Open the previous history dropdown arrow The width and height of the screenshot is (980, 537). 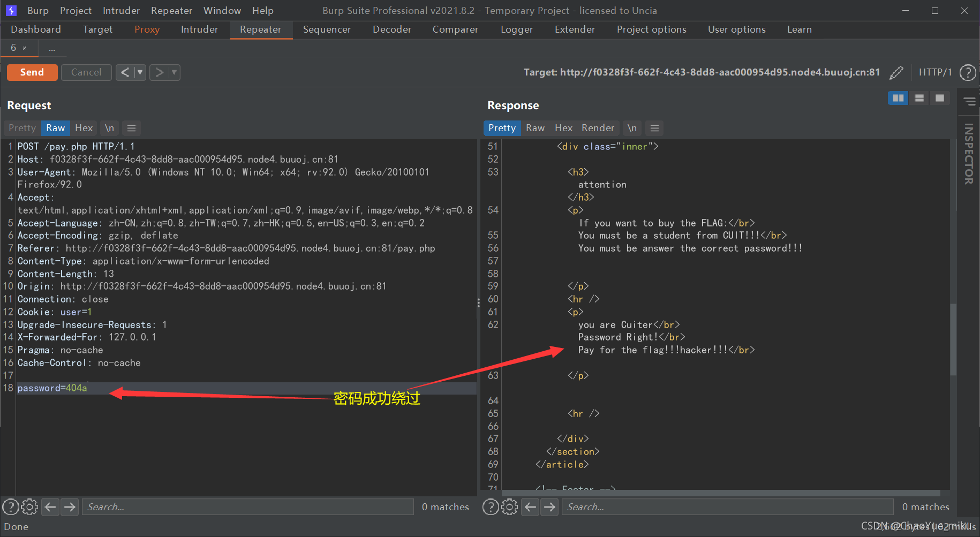[x=140, y=72]
